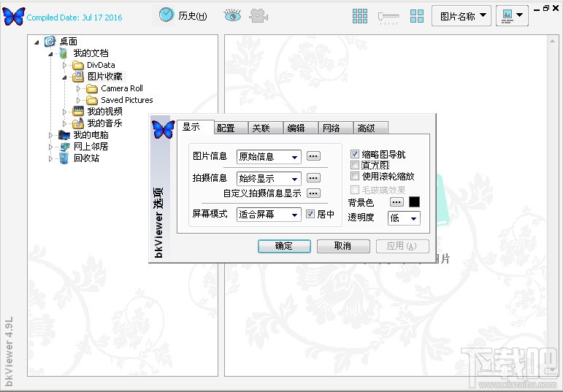563x392 pixels.
Task: Collapse the 图片收藏 tree node
Action: pyautogui.click(x=64, y=77)
